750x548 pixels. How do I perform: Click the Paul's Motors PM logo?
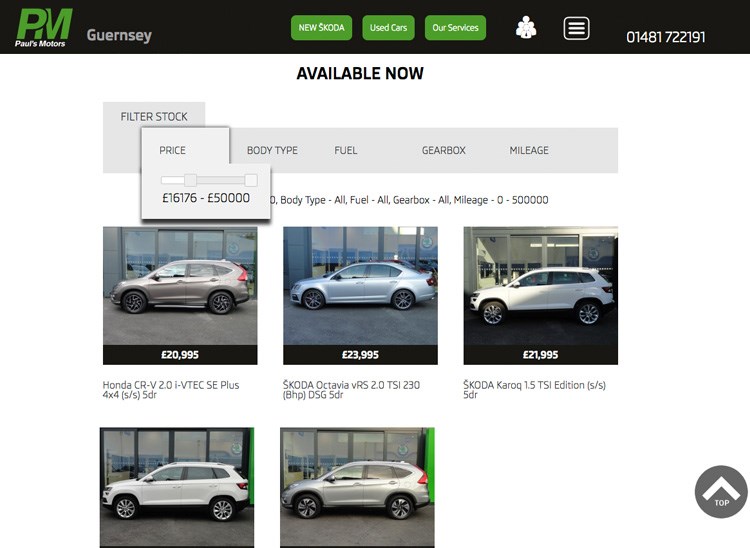44,28
